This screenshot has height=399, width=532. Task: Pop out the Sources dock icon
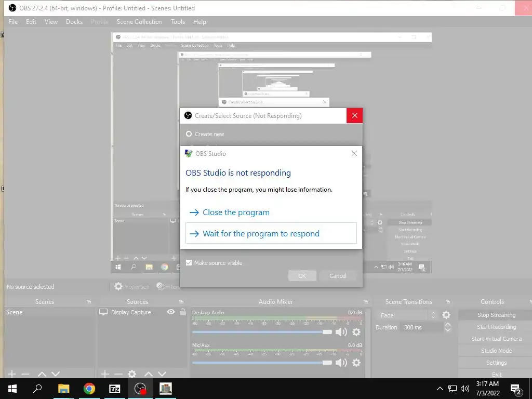coord(181,302)
